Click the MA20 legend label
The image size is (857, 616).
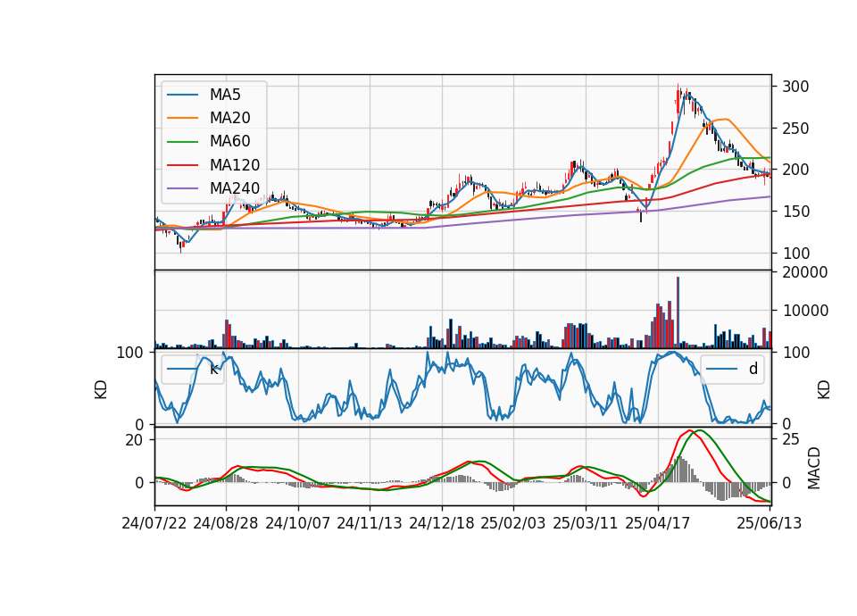click(230, 118)
